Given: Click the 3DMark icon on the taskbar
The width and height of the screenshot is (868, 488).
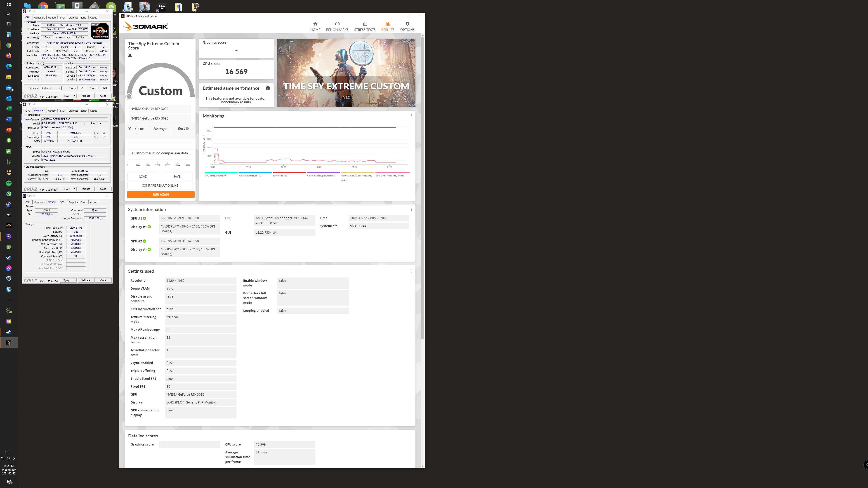Looking at the screenshot, I should [9, 343].
